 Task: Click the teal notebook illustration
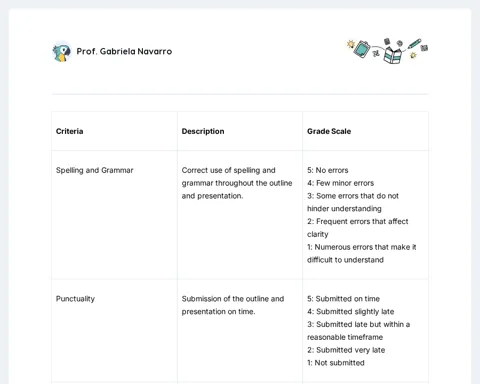point(362,49)
